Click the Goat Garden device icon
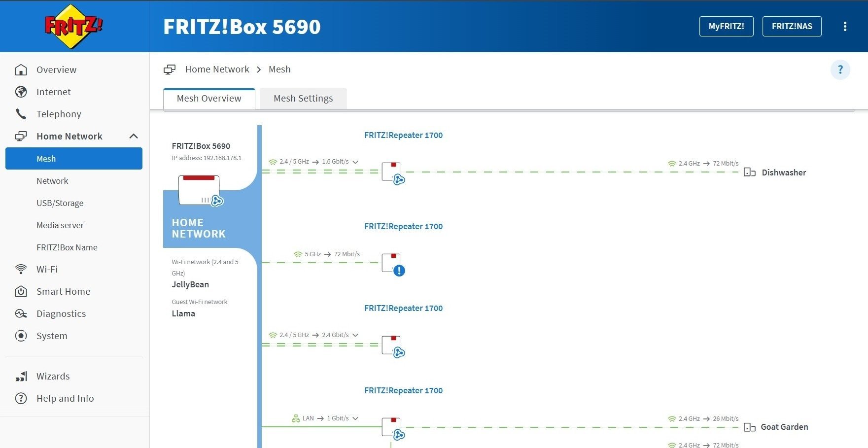The width and height of the screenshot is (868, 448). pos(749,427)
